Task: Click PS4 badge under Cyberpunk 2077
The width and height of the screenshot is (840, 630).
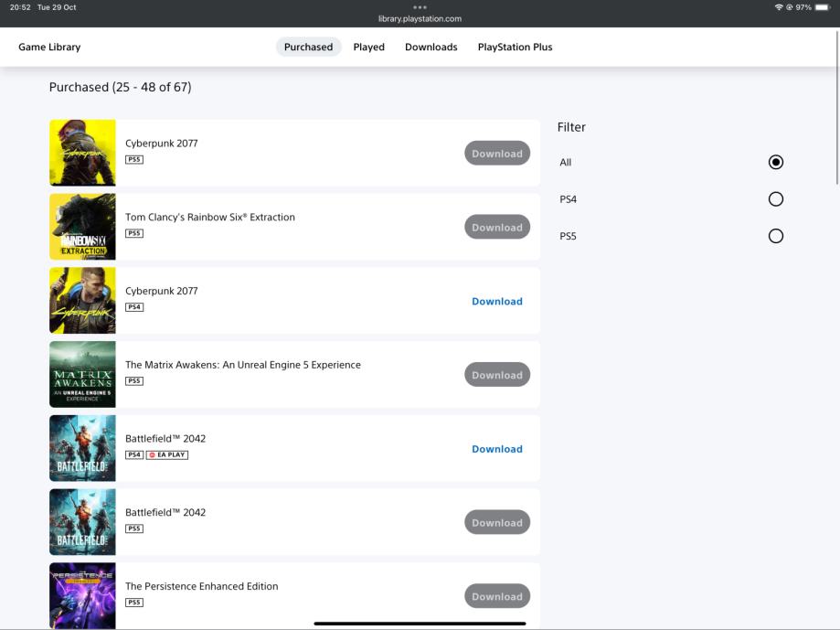Action: [134, 307]
